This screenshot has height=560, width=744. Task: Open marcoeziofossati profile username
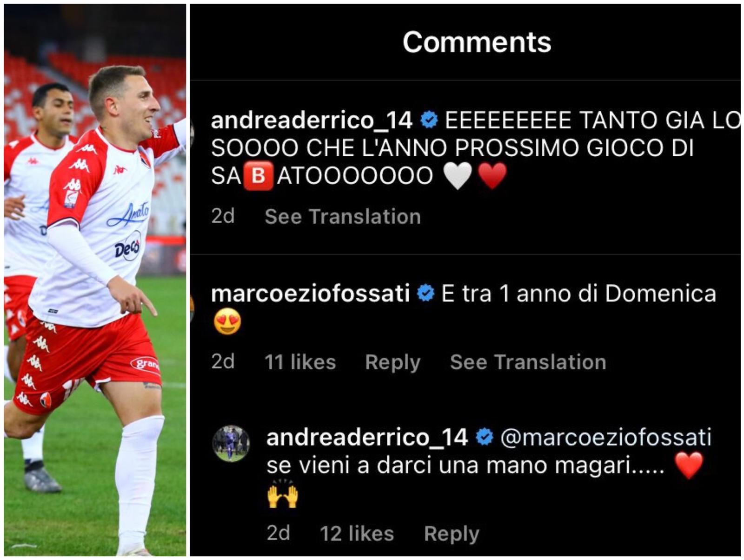(310, 293)
